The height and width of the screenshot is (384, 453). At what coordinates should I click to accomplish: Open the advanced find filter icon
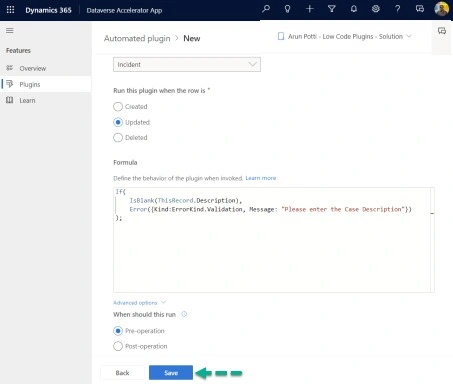click(x=332, y=9)
